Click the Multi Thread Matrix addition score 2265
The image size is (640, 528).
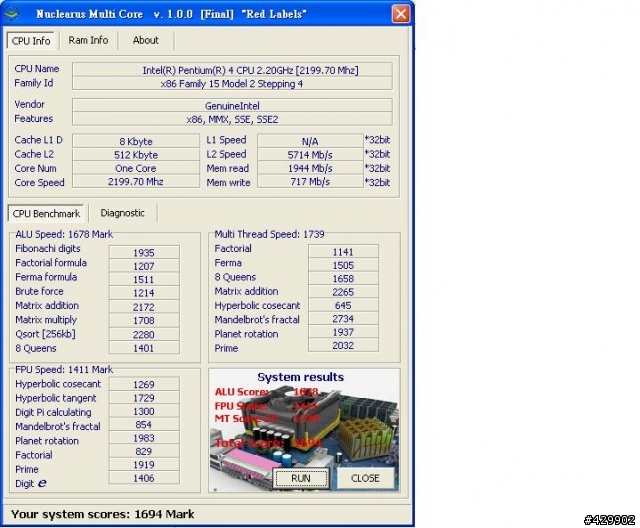click(x=343, y=292)
